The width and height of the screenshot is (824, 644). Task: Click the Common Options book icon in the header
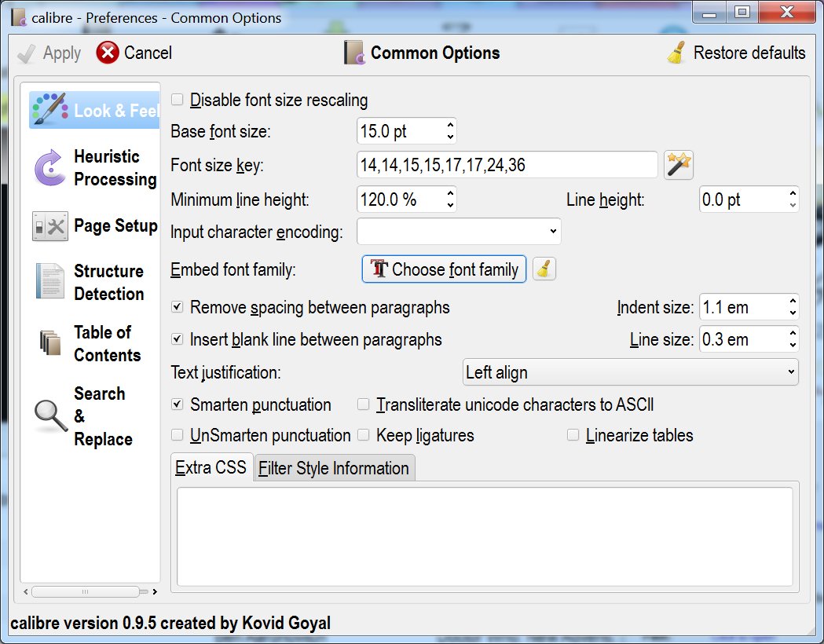354,53
